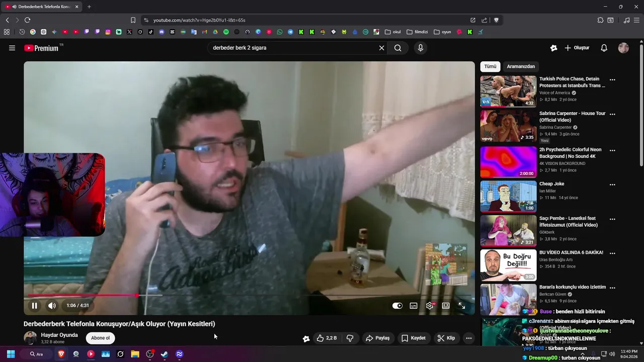Image resolution: width=644 pixels, height=362 pixels.
Task: Open Telegram bookmark in bookmarks bar
Action: [x=290, y=32]
